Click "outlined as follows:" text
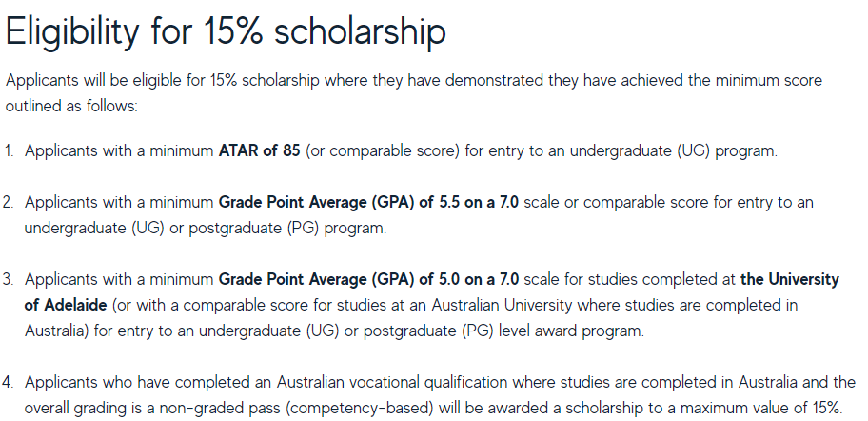Viewport: 868px width, 421px height. coord(72,106)
